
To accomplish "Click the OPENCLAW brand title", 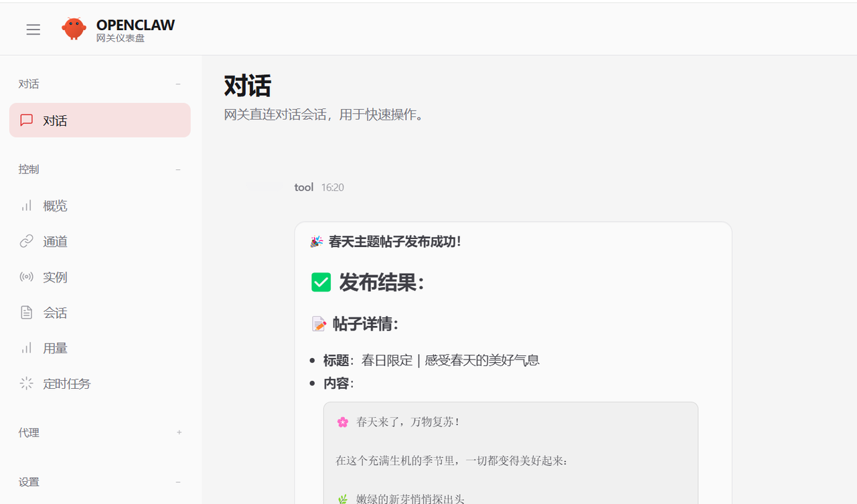I will pyautogui.click(x=135, y=25).
